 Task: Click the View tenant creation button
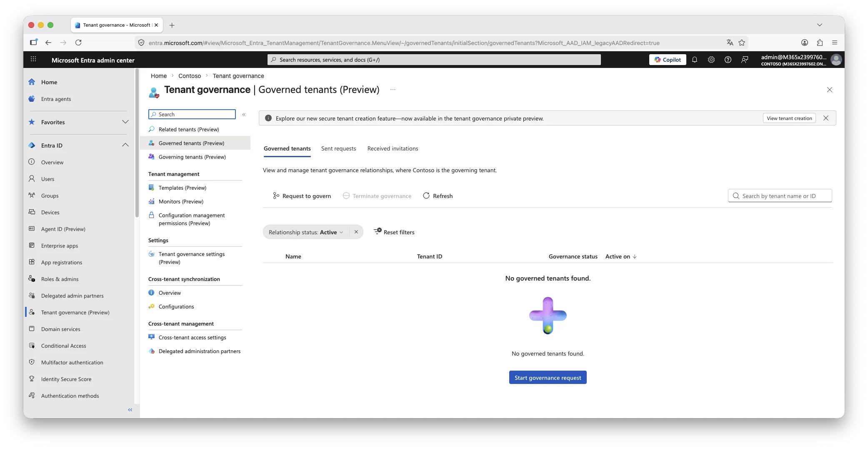tap(789, 118)
